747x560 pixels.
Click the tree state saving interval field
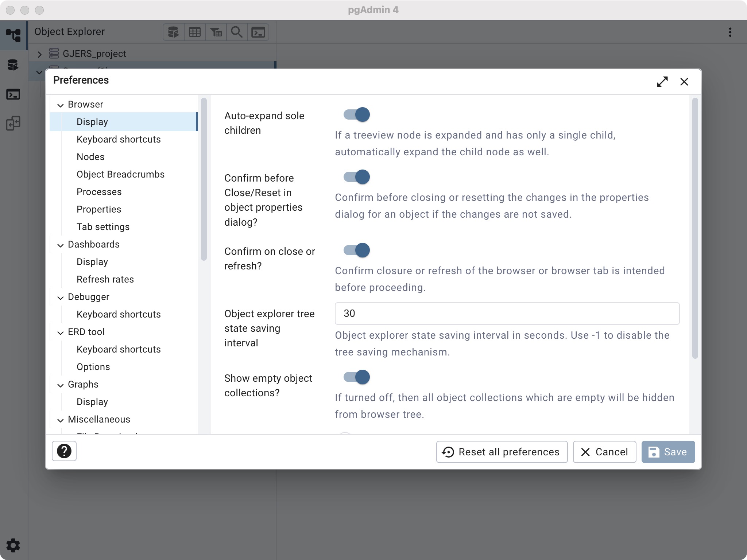[507, 314]
